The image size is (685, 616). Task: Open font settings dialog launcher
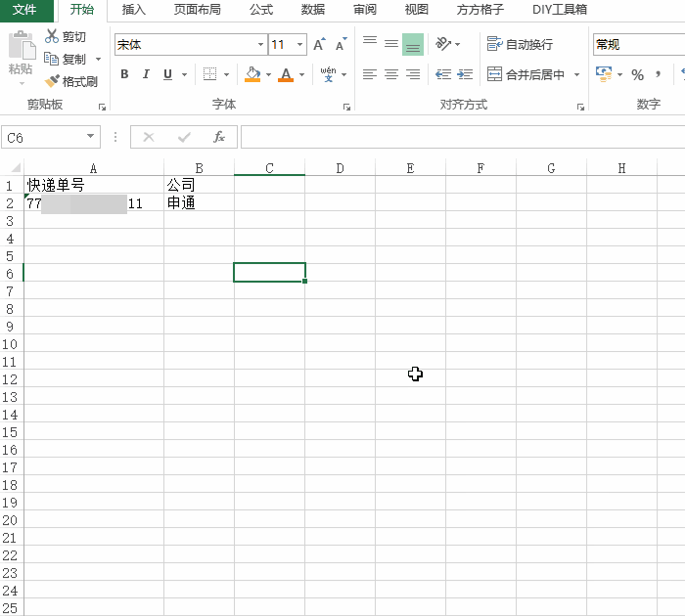click(x=346, y=107)
